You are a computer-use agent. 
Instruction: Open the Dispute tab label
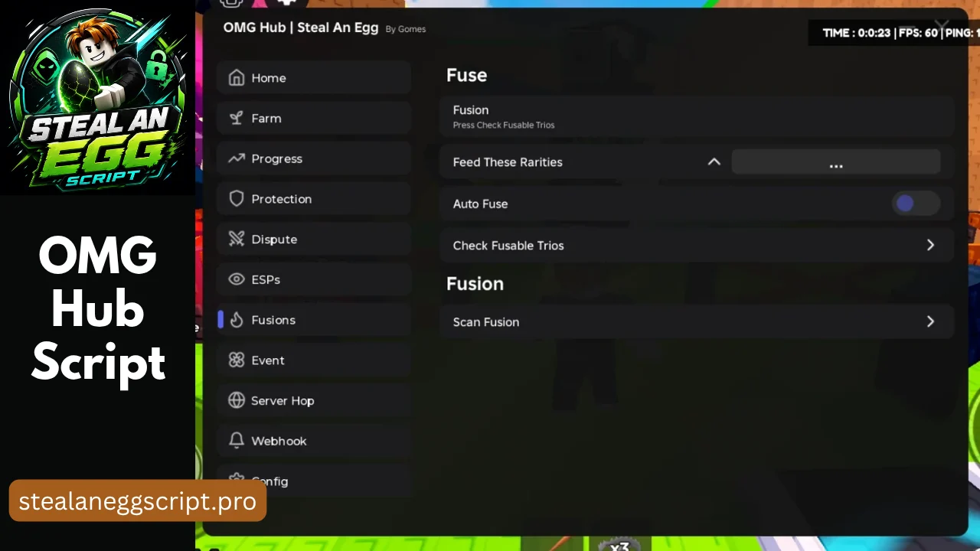274,240
